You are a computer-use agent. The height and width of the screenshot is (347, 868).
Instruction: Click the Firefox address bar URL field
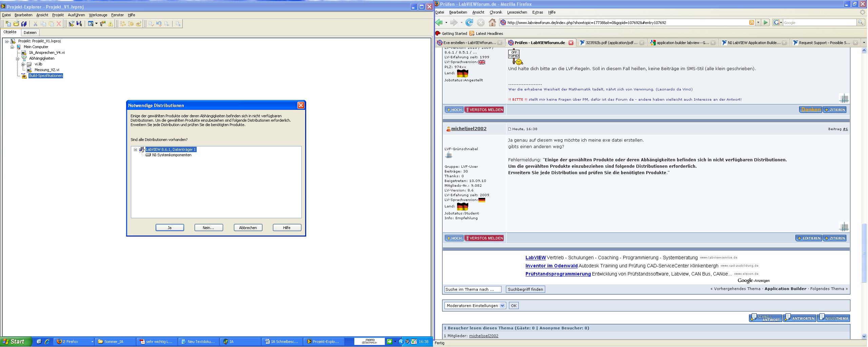(627, 23)
